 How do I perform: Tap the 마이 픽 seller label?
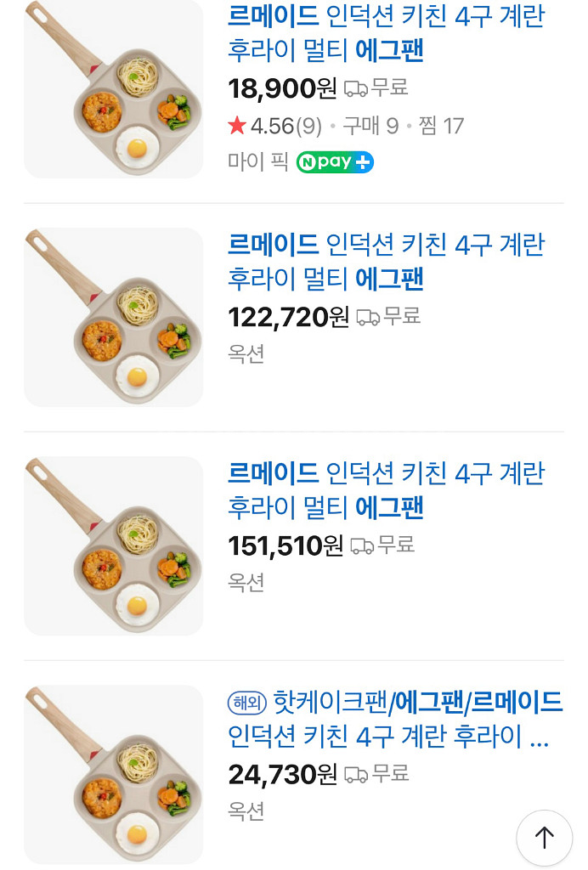pyautogui.click(x=257, y=162)
